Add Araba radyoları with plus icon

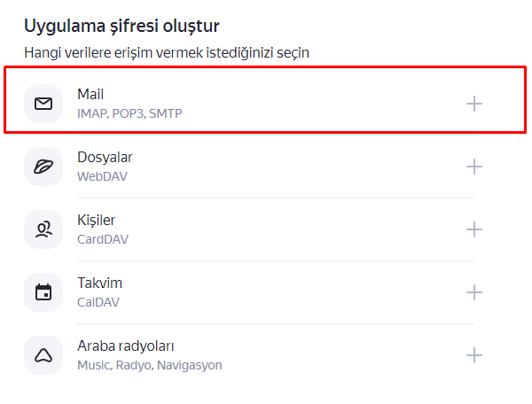[x=474, y=355]
